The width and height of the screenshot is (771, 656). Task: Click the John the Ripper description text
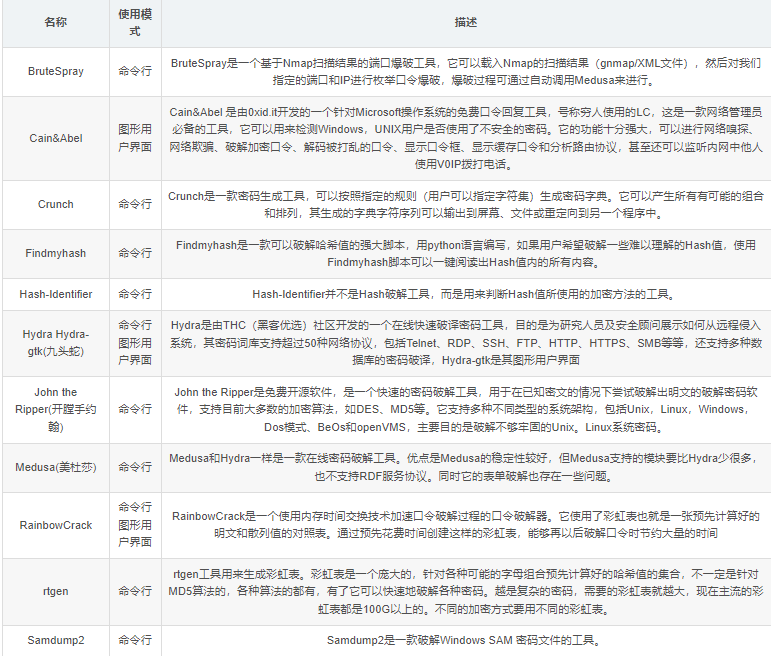pyautogui.click(x=466, y=410)
